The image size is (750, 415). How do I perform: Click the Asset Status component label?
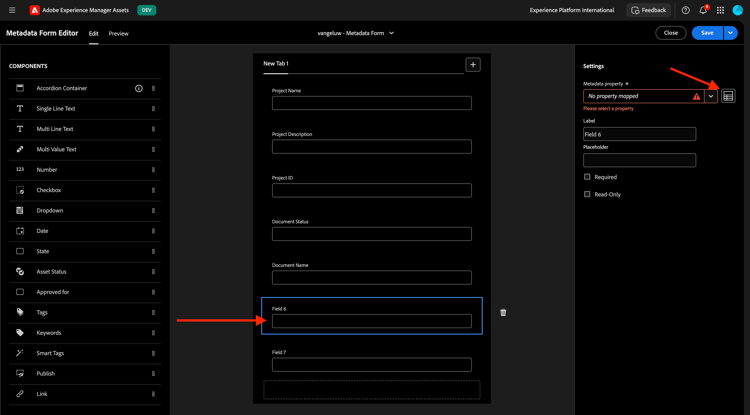(x=51, y=272)
